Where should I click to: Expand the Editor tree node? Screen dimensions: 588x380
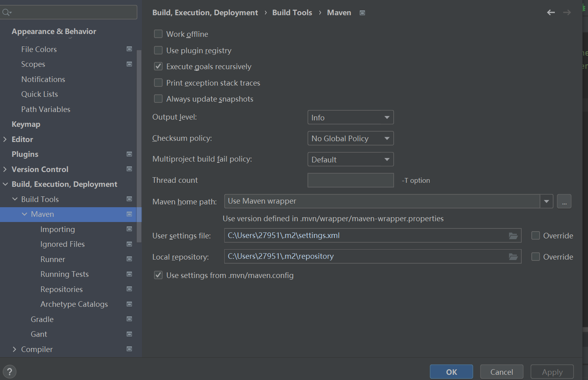coord(5,139)
